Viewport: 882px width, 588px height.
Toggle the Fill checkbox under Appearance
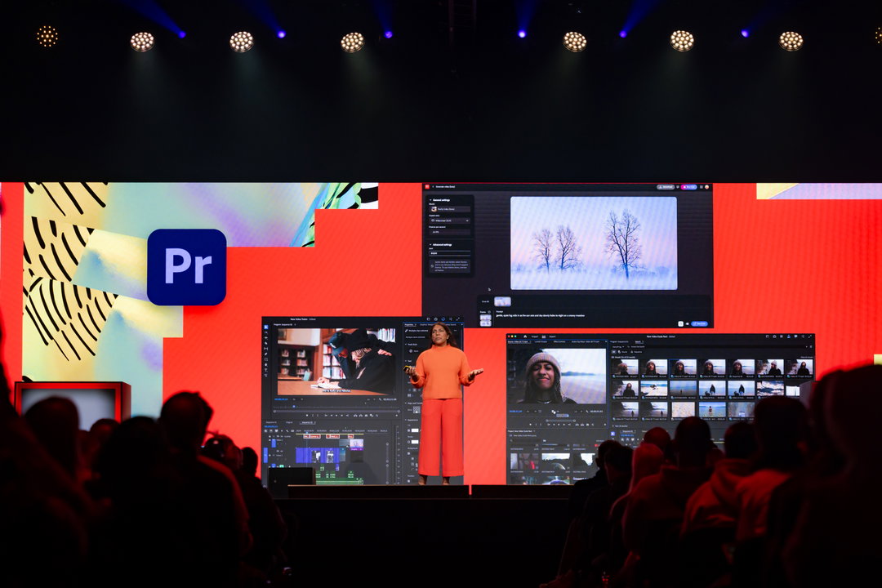[408, 430]
